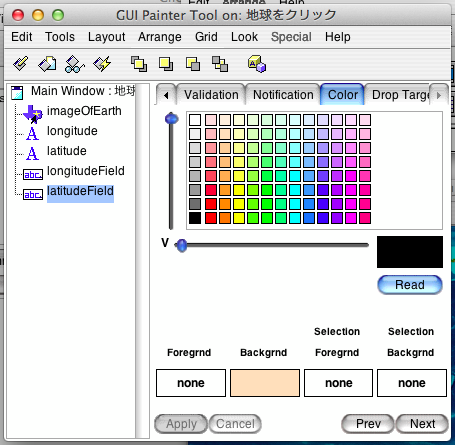
Task: Click the Read button
Action: (410, 285)
